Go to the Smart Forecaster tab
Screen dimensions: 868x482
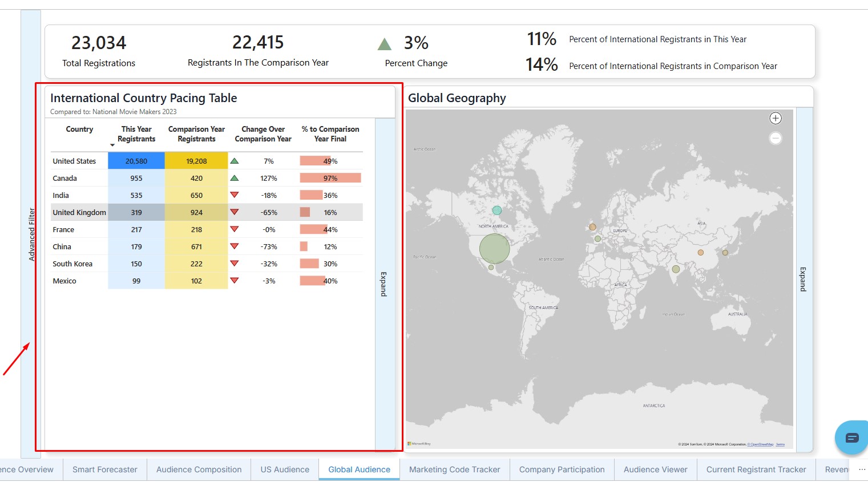105,469
